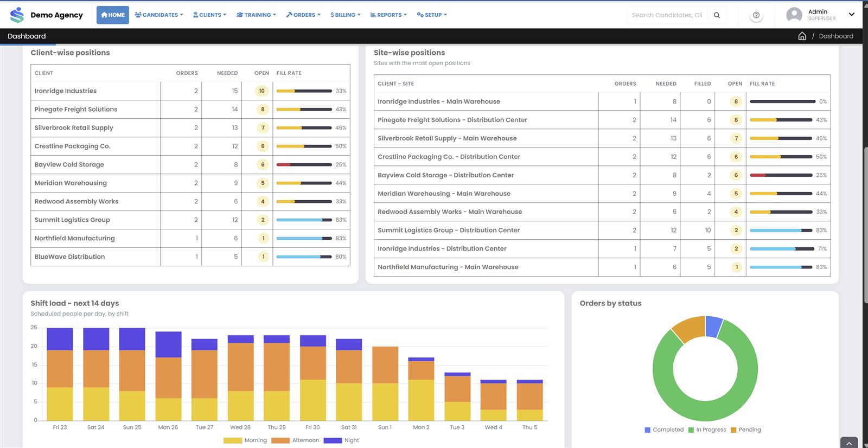Click fill rate bar for Silverbrook Retail Supply client
The image size is (868, 448).
(x=304, y=128)
